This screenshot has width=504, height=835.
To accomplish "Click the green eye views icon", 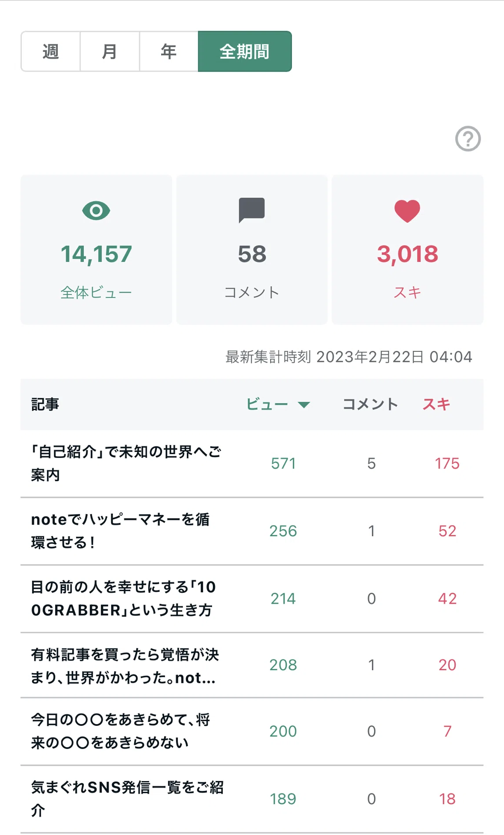I will pos(96,210).
